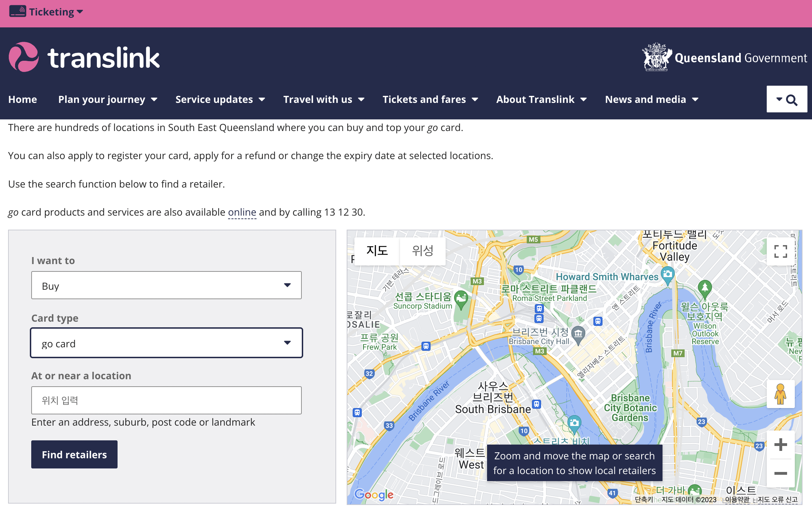The height and width of the screenshot is (512, 812).
Task: Click Howard Smith Wharves camera marker
Action: [667, 274]
